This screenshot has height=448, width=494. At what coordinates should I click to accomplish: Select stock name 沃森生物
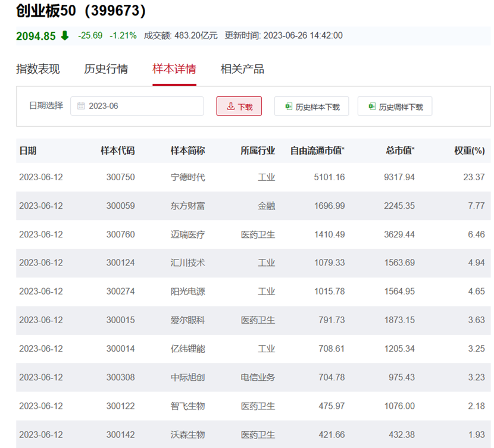point(187,434)
